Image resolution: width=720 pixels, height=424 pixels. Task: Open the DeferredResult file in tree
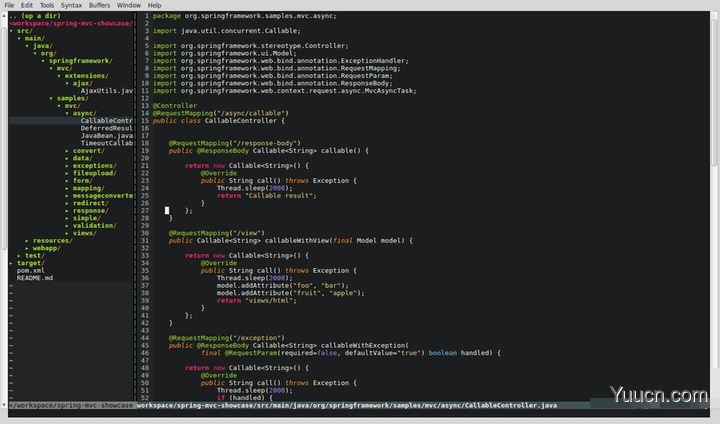107,128
